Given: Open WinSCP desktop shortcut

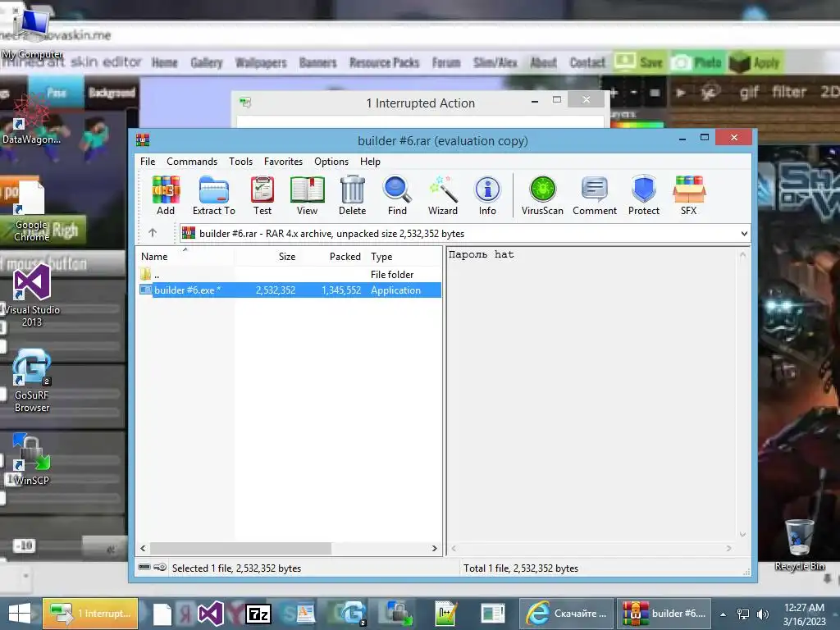Looking at the screenshot, I should pos(31,459).
